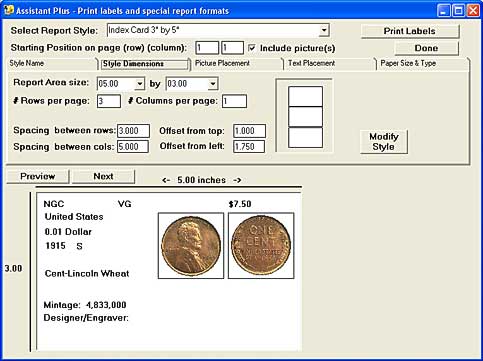
Task: Close the Assistant Plus window
Action: [x=473, y=11]
